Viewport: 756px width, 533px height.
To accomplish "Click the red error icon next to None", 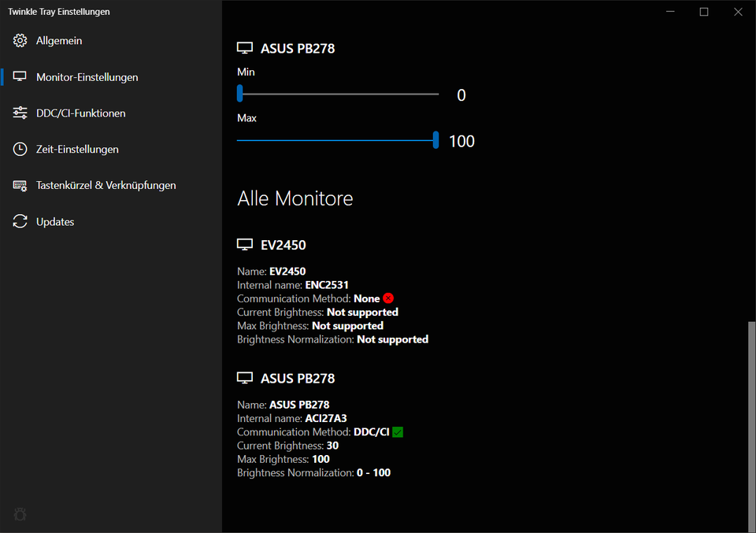I will click(388, 298).
